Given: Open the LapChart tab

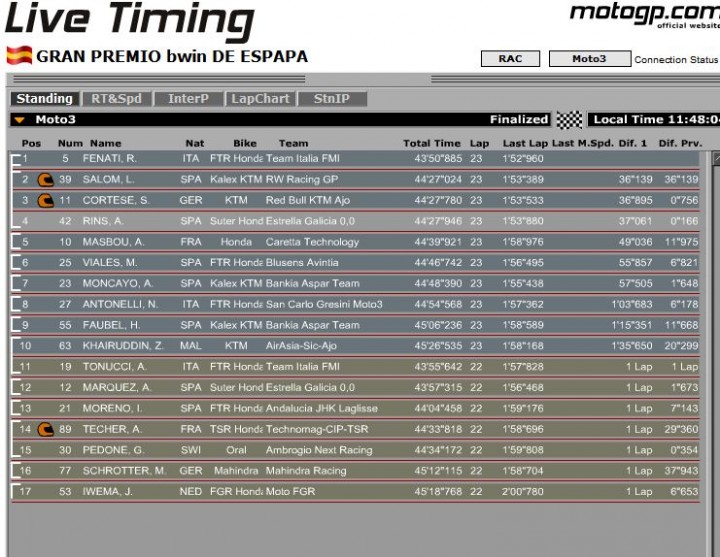Looking at the screenshot, I should pyautogui.click(x=260, y=99).
